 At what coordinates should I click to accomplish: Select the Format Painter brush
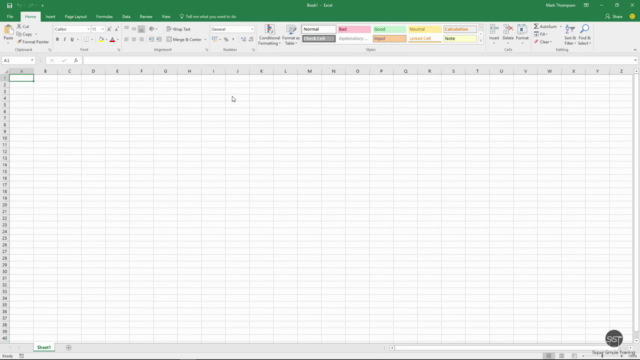pos(33,42)
